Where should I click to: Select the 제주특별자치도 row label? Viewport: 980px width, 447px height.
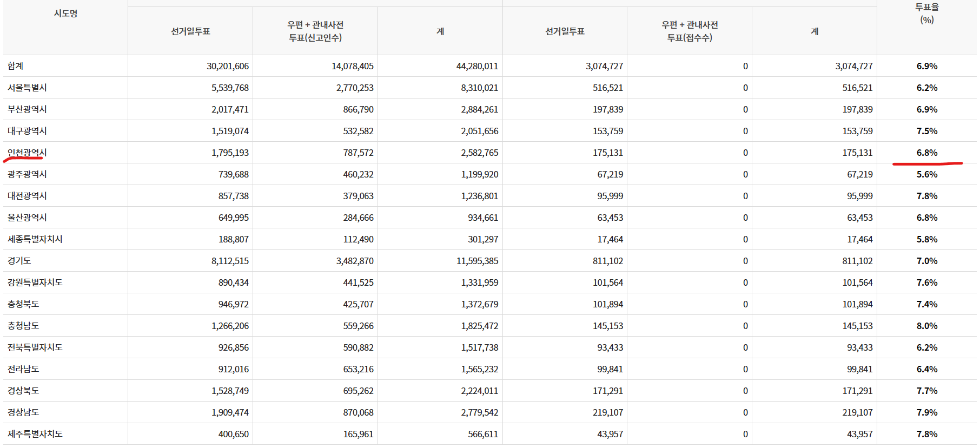(x=35, y=434)
